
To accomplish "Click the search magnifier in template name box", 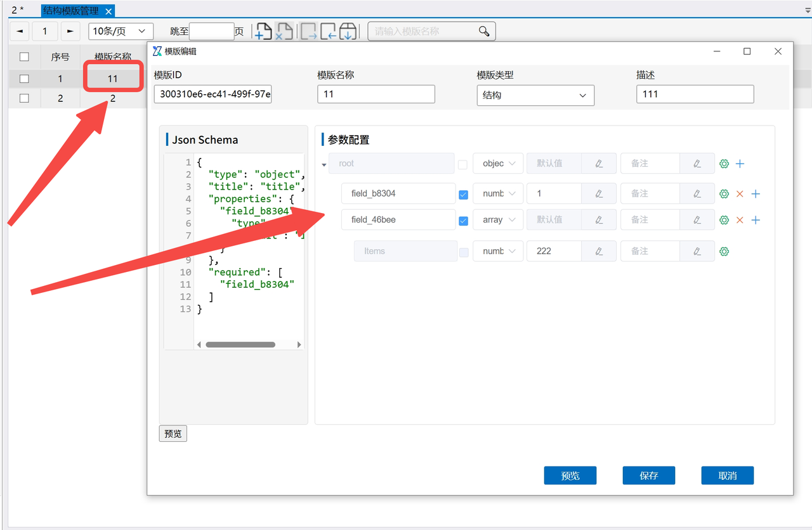I will 484,31.
